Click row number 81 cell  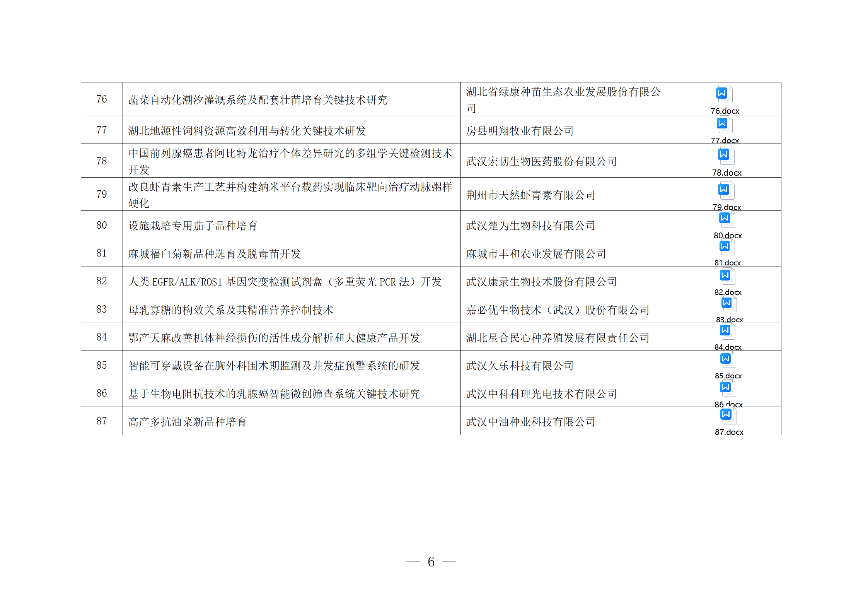[102, 253]
